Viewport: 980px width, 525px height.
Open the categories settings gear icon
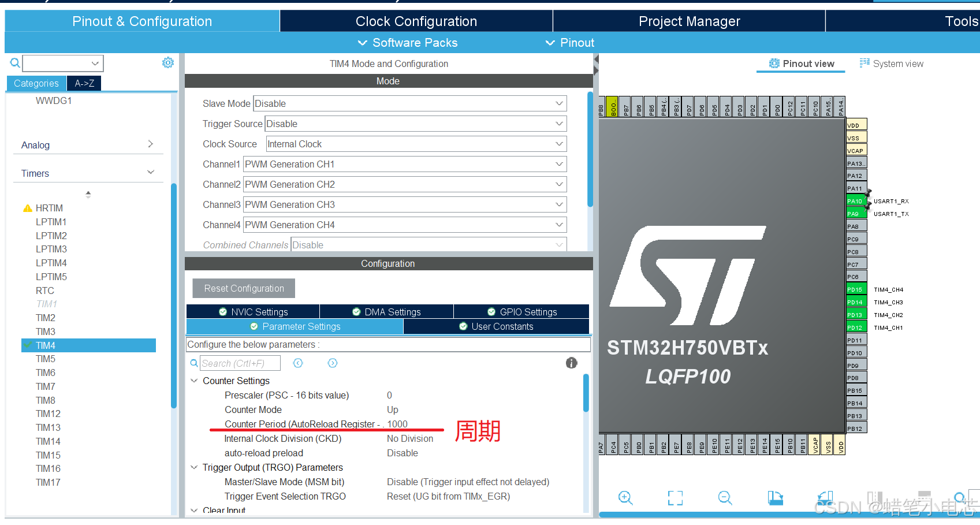pyautogui.click(x=168, y=62)
